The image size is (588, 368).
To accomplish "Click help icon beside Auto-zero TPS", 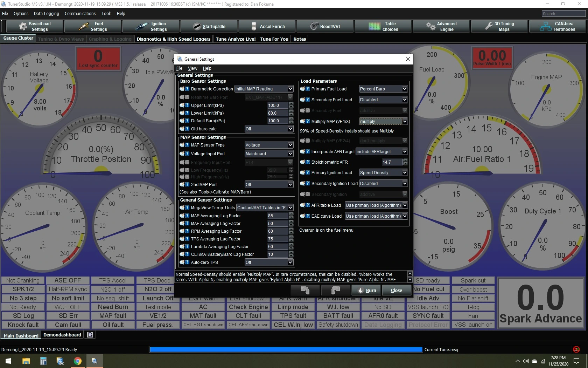I will (x=187, y=262).
